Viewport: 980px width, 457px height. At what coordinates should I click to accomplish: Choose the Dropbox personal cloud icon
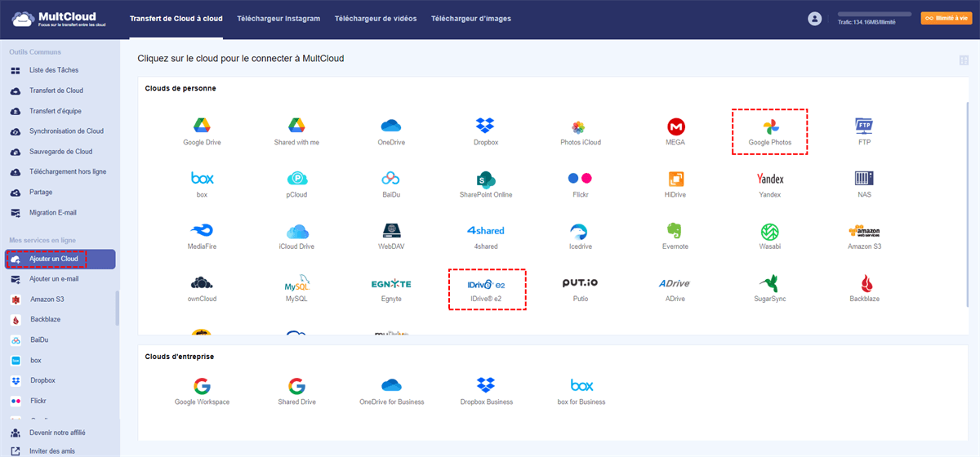485,132
